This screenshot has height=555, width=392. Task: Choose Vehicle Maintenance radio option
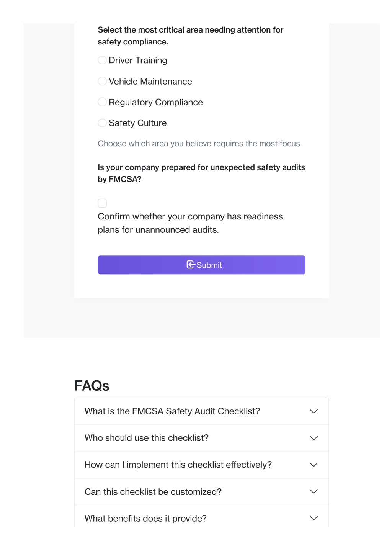pyautogui.click(x=102, y=81)
